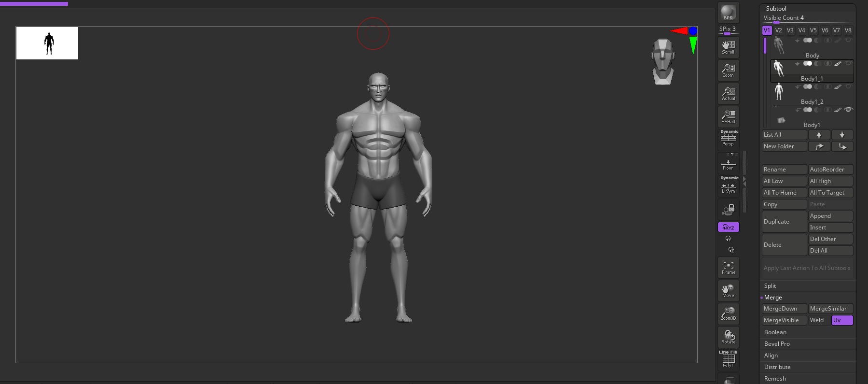Screen dimensions: 868x384
Task: Select the Move view tool
Action: tap(728, 291)
